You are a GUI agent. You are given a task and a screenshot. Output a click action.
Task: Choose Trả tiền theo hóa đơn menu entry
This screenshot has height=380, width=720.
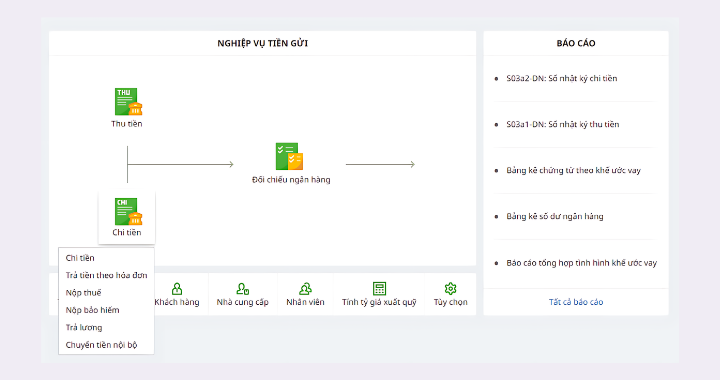pos(106,275)
